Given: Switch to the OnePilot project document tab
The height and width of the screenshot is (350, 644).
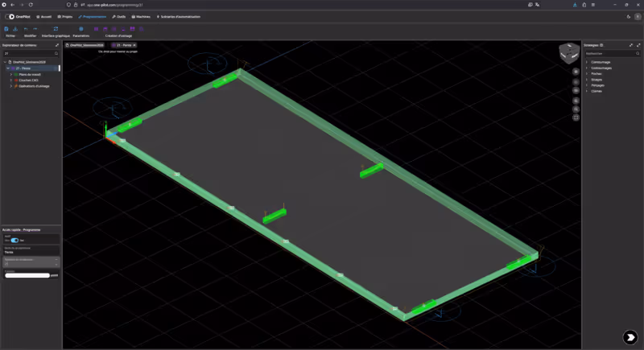Looking at the screenshot, I should click(85, 45).
